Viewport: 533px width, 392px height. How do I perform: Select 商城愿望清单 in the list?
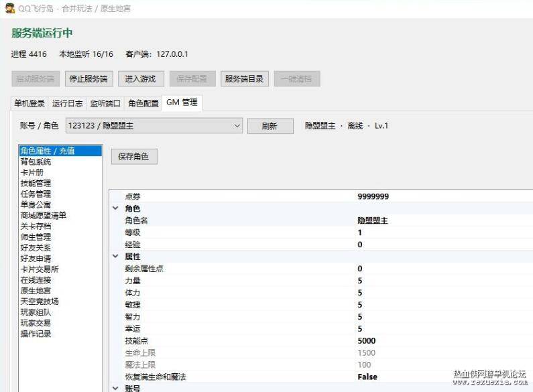60,215
